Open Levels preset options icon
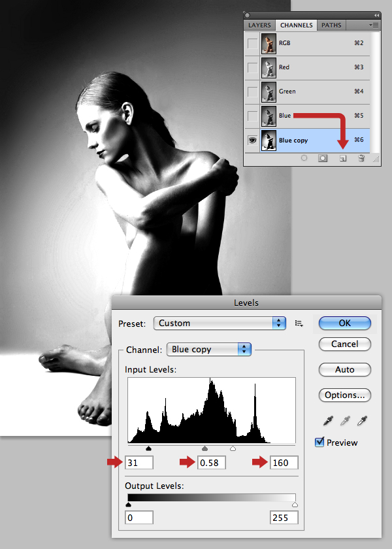The image size is (392, 549). [299, 324]
